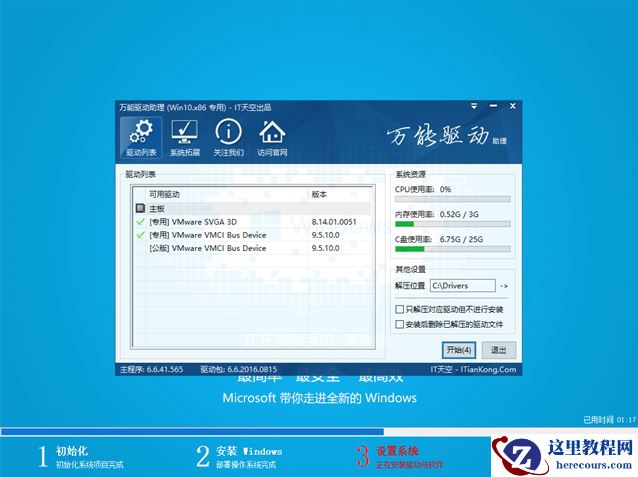Screen dimensions: 638x477
Task: Visit 访问官网 home page icon
Action: point(272,138)
